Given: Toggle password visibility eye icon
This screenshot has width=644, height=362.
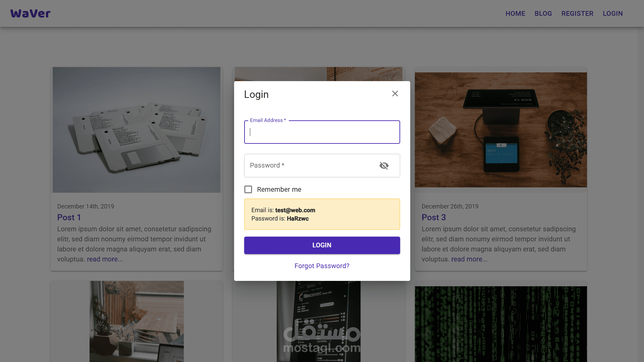Looking at the screenshot, I should (x=384, y=166).
